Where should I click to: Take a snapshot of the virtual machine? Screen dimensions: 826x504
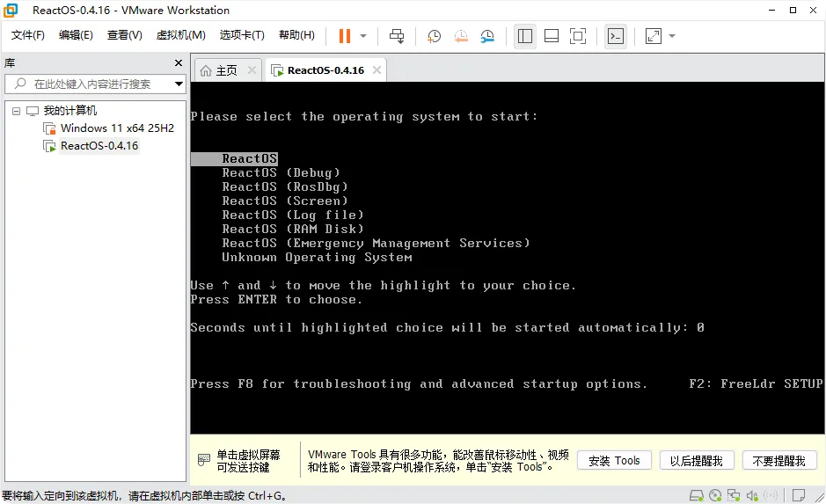[x=434, y=36]
